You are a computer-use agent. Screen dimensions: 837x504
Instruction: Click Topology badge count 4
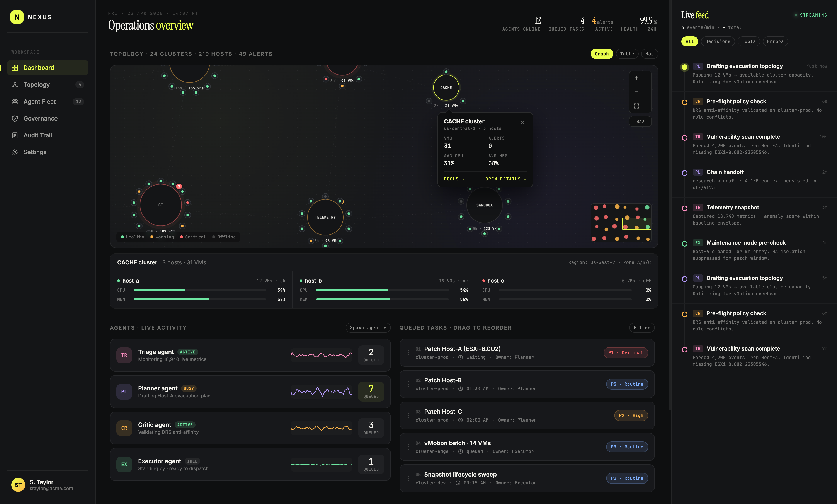click(x=80, y=85)
